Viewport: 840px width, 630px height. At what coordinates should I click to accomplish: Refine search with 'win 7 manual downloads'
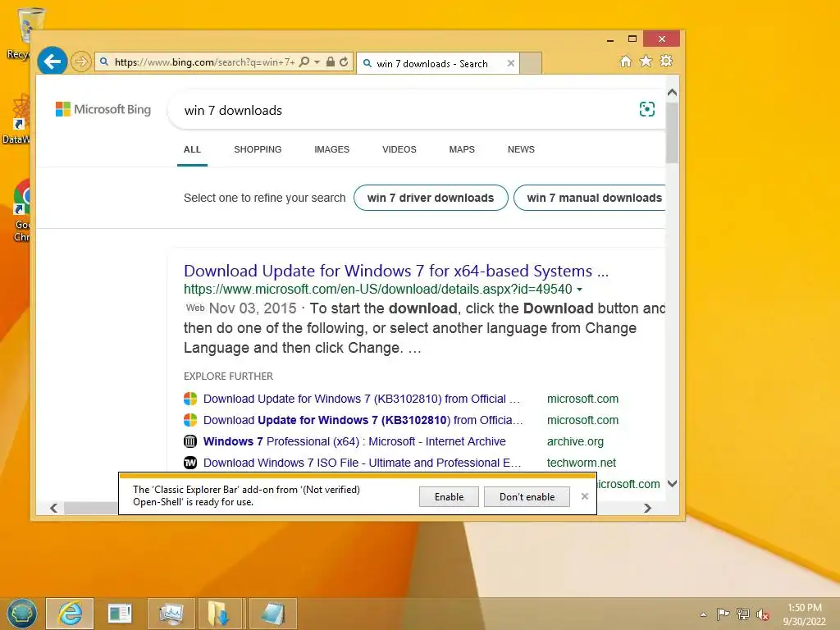589,198
